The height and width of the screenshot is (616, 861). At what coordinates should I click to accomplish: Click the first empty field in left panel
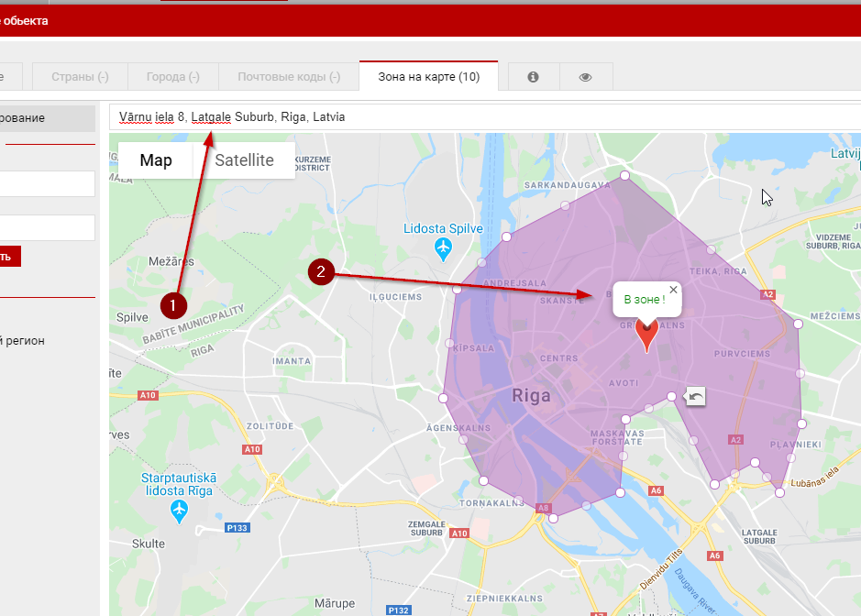tap(48, 183)
